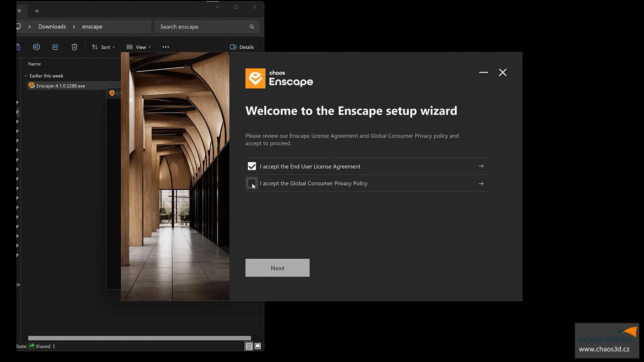Screen dimensions: 644x362
Task: Toggle the Details pane button
Action: tap(242, 47)
